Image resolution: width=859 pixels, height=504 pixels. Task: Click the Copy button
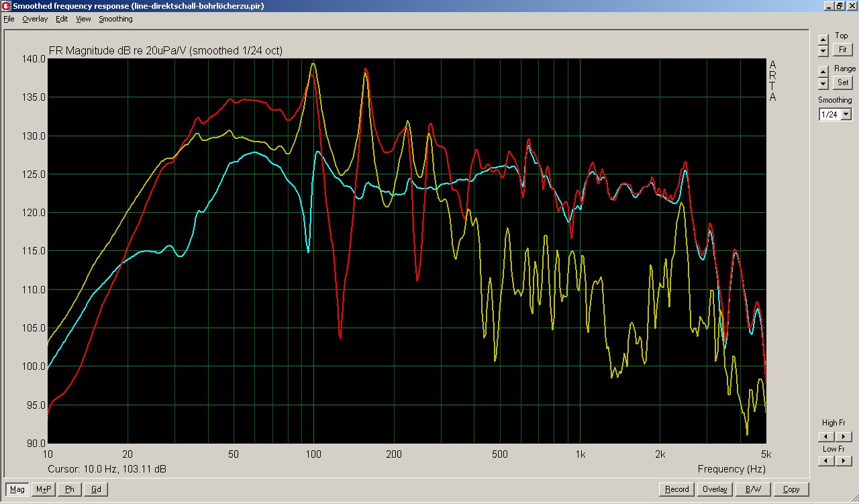[x=791, y=489]
